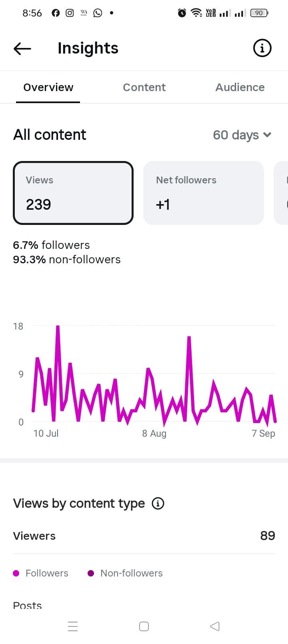Screen dimensions: 288x644
Task: Tap the system back triangle button
Action: tap(215, 626)
